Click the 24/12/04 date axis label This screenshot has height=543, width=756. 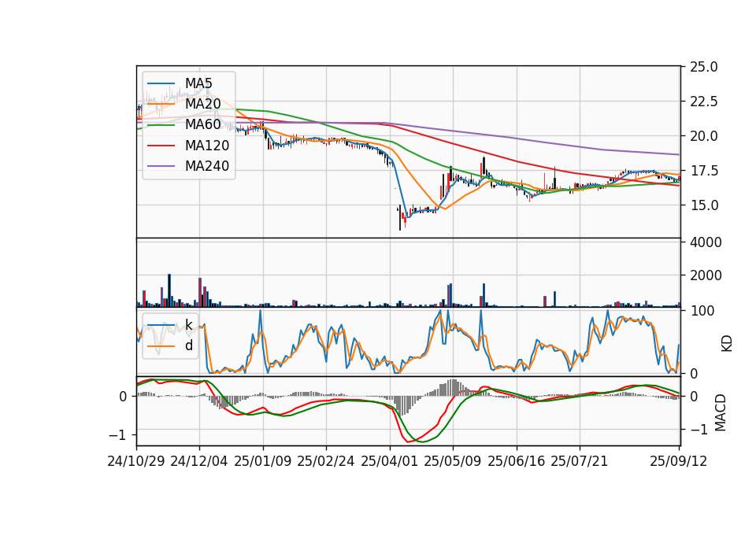point(199,461)
